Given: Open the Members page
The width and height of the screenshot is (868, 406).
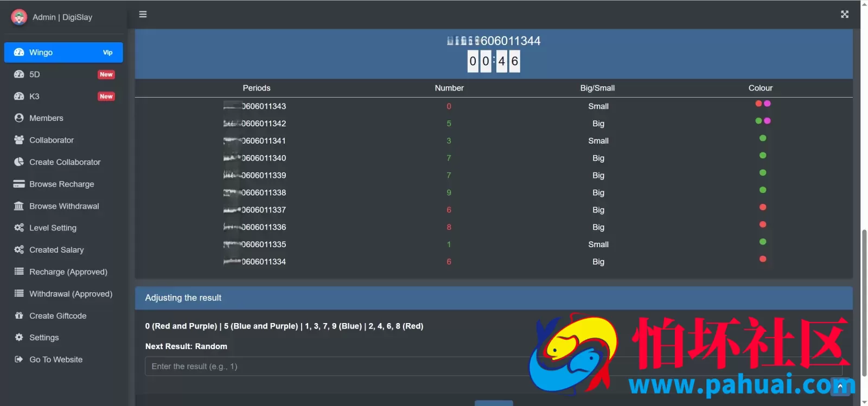Looking at the screenshot, I should pyautogui.click(x=63, y=118).
